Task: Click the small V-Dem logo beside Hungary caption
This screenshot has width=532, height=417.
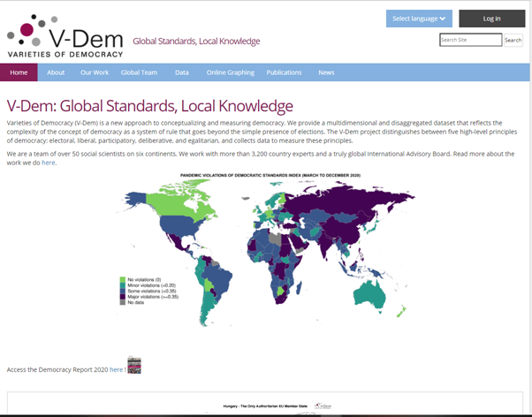Action: pyautogui.click(x=323, y=406)
